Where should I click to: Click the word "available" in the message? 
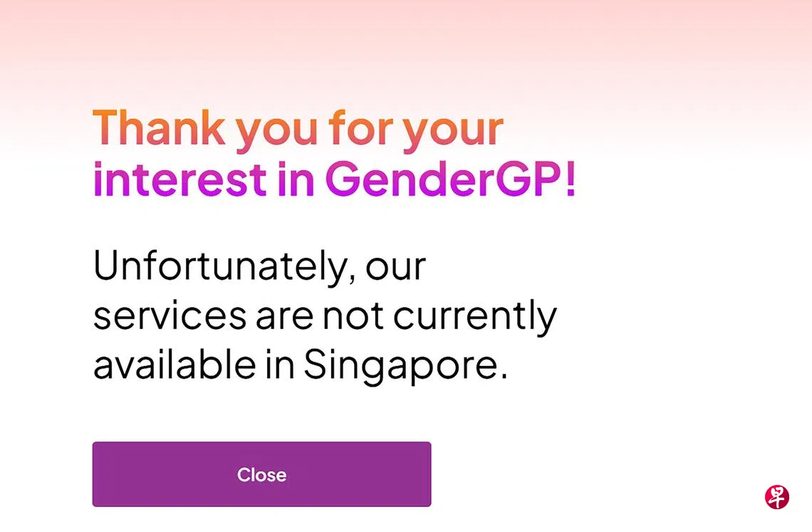[x=174, y=364]
